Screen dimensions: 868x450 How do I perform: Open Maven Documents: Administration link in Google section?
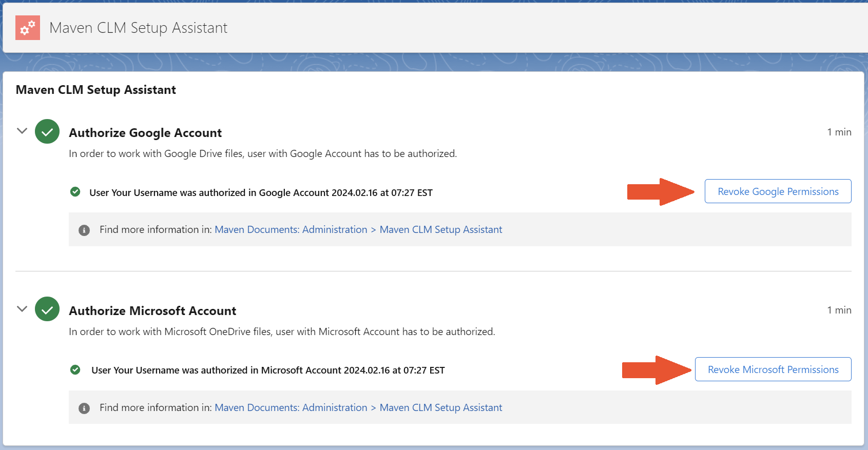291,229
